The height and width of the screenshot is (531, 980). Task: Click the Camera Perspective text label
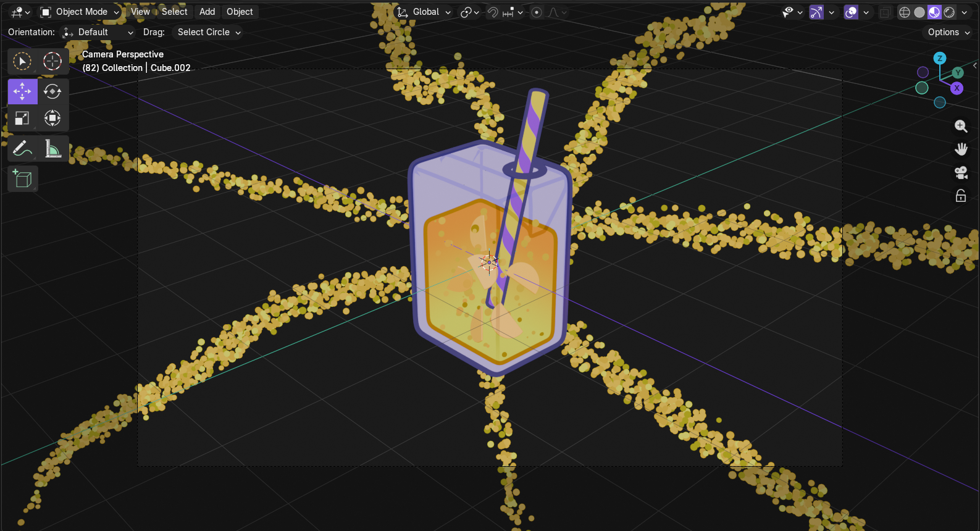pos(123,54)
